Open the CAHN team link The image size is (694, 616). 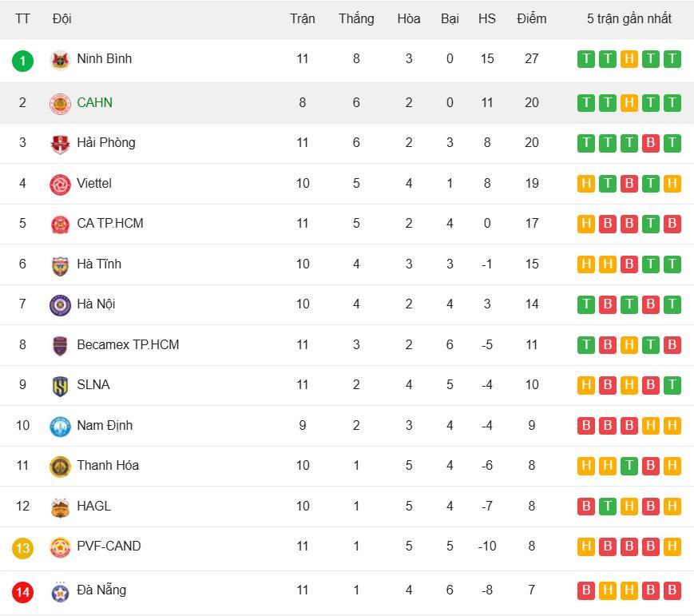point(94,102)
